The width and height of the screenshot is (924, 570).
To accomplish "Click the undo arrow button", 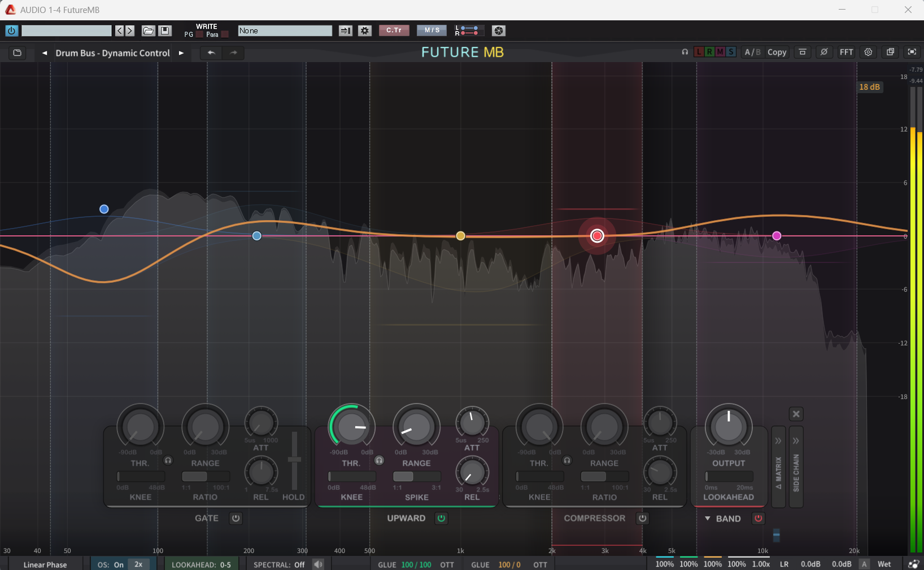I will [x=211, y=52].
